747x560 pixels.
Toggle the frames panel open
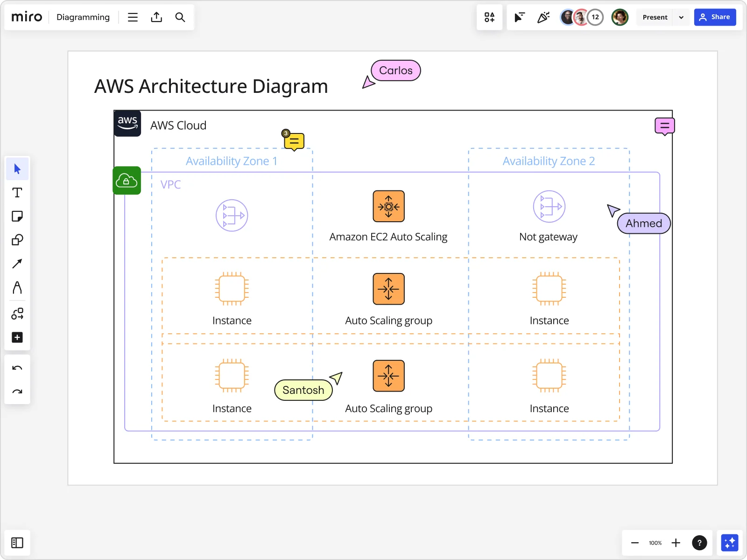(x=17, y=542)
